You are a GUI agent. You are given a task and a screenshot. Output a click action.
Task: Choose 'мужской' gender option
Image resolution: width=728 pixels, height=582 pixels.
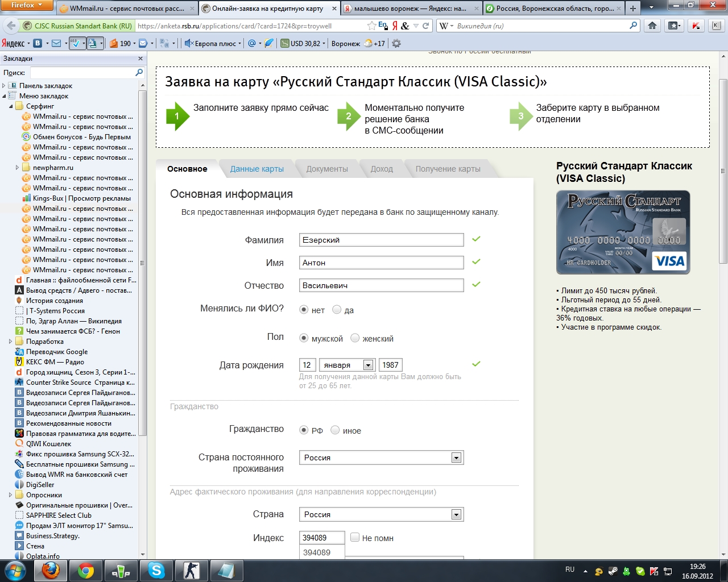point(304,338)
